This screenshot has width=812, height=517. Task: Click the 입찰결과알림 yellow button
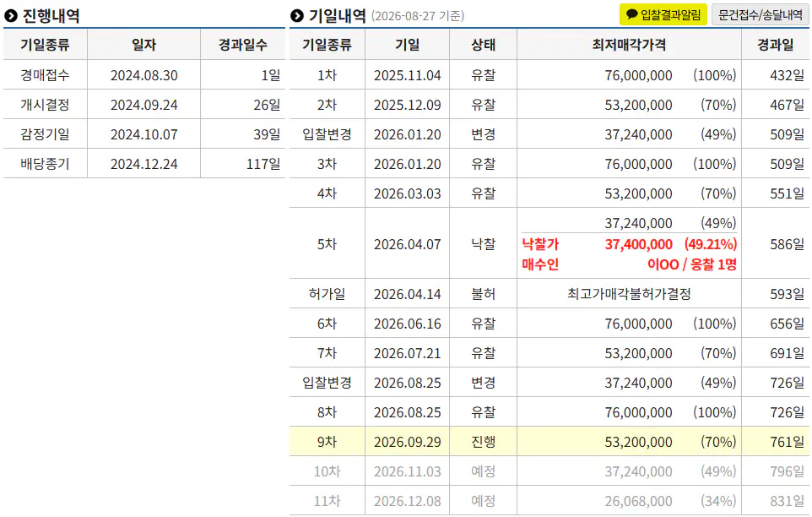[x=663, y=14]
